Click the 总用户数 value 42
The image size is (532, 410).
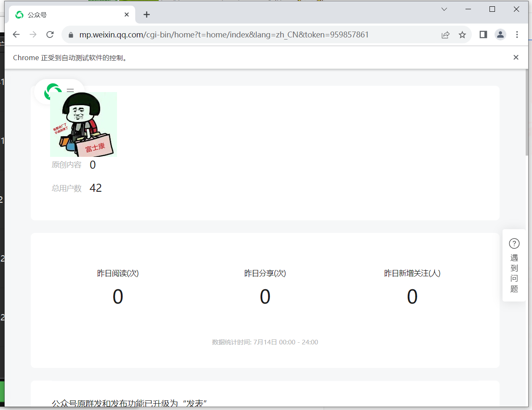96,188
